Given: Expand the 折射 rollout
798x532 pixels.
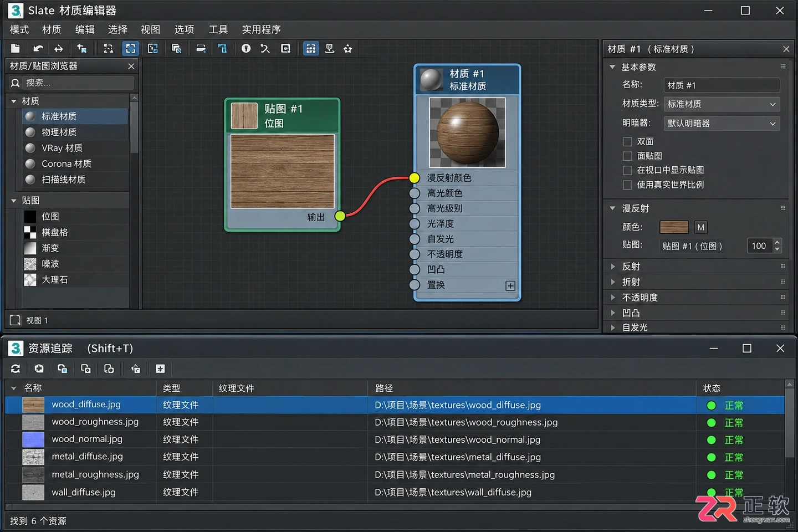Looking at the screenshot, I should (x=613, y=282).
